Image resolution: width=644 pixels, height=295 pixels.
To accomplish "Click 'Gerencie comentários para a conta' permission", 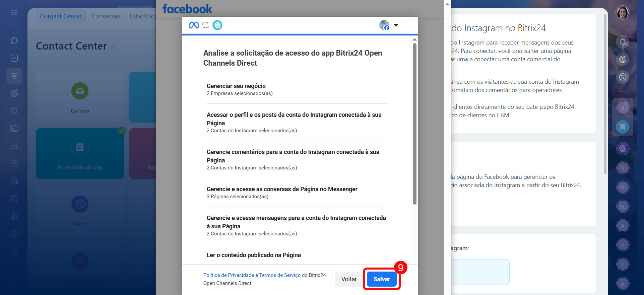I will pyautogui.click(x=297, y=159).
